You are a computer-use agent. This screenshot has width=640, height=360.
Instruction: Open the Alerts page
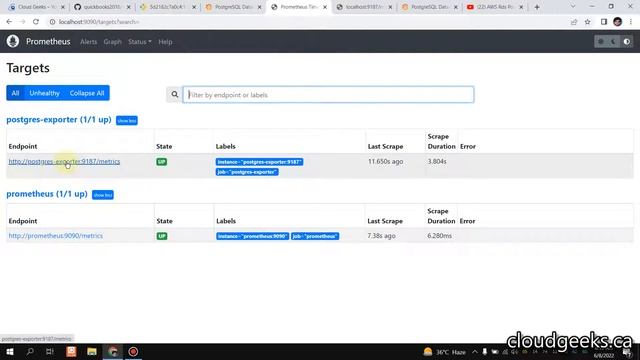[x=88, y=42]
